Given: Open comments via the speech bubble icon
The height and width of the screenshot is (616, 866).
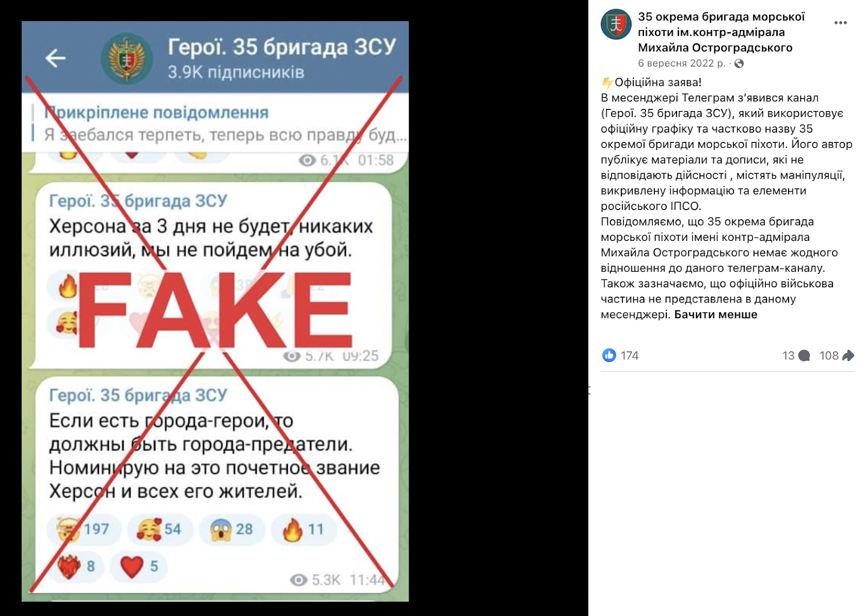Looking at the screenshot, I should pyautogui.click(x=804, y=356).
